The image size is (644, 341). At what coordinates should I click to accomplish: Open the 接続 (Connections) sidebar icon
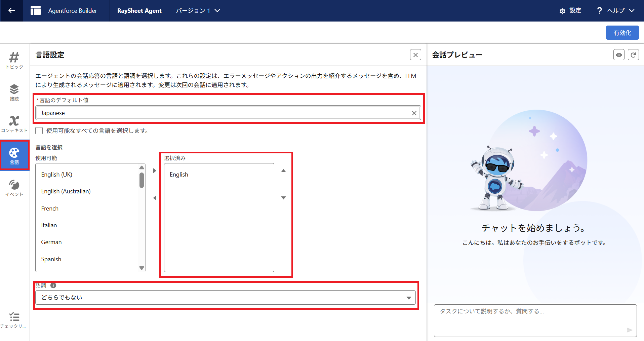(14, 92)
